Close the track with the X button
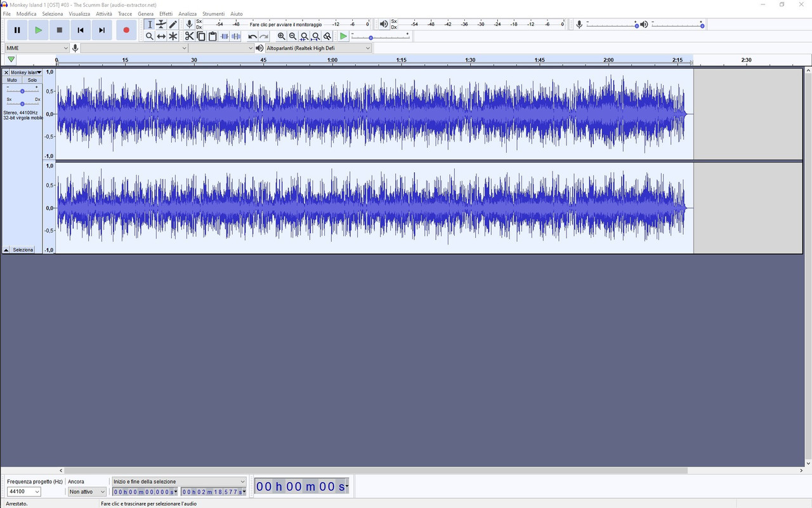 [x=6, y=72]
